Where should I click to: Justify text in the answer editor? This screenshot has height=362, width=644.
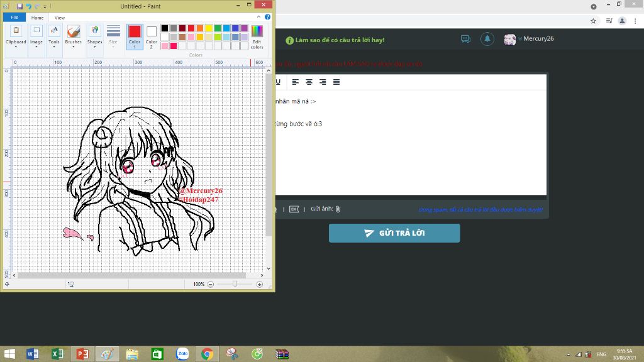[336, 82]
